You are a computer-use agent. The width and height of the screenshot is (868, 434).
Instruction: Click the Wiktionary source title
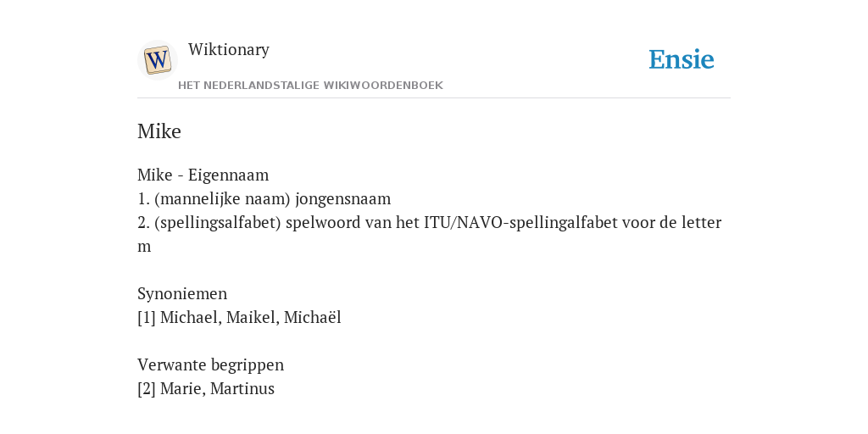click(x=229, y=49)
